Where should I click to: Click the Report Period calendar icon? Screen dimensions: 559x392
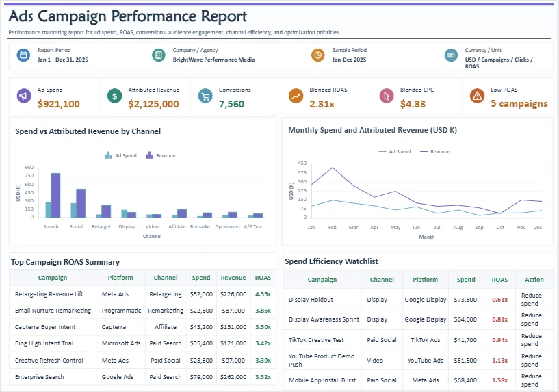pyautogui.click(x=23, y=55)
